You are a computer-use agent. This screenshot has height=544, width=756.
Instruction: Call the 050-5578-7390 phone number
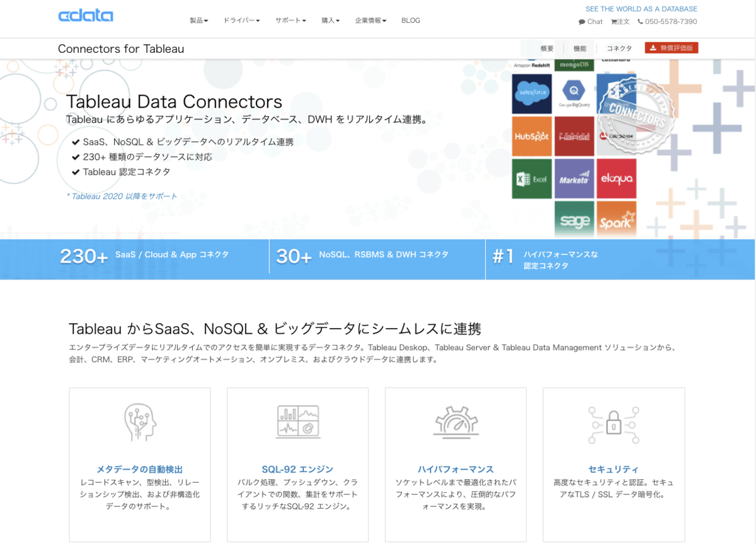click(x=667, y=21)
